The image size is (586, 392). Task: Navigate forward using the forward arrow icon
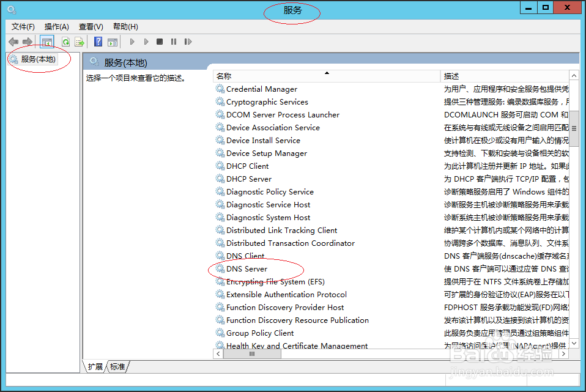tap(27, 41)
